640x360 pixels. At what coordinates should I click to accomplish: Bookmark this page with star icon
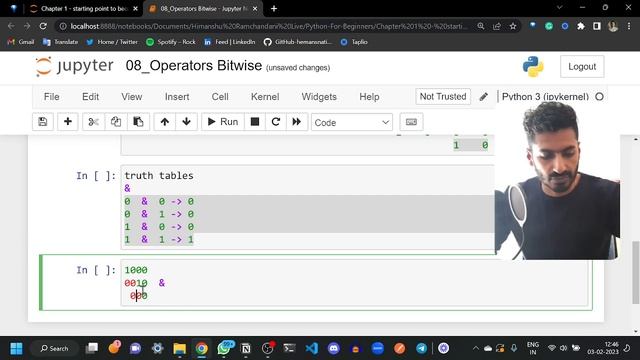513,26
